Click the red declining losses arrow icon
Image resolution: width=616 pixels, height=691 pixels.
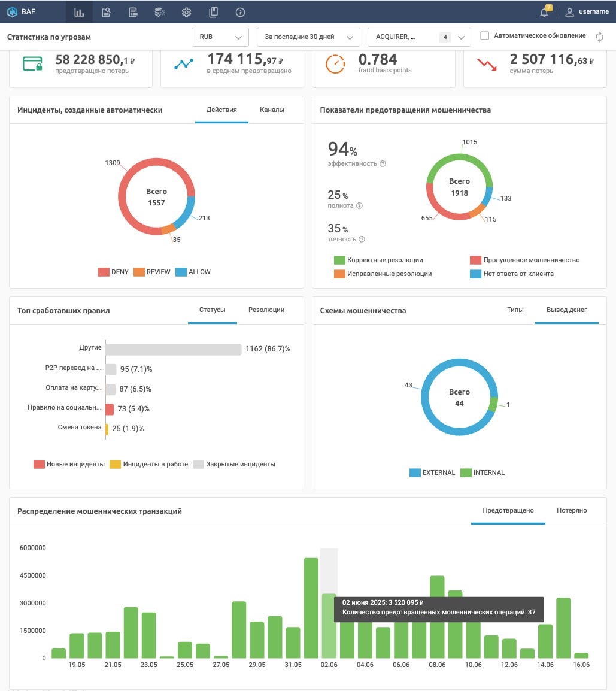tap(487, 64)
